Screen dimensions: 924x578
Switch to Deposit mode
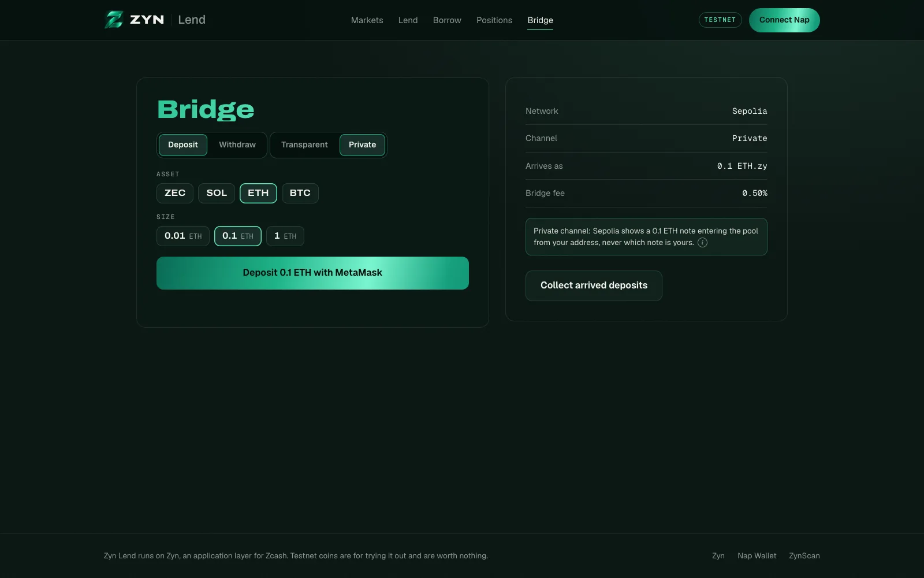[x=183, y=145]
